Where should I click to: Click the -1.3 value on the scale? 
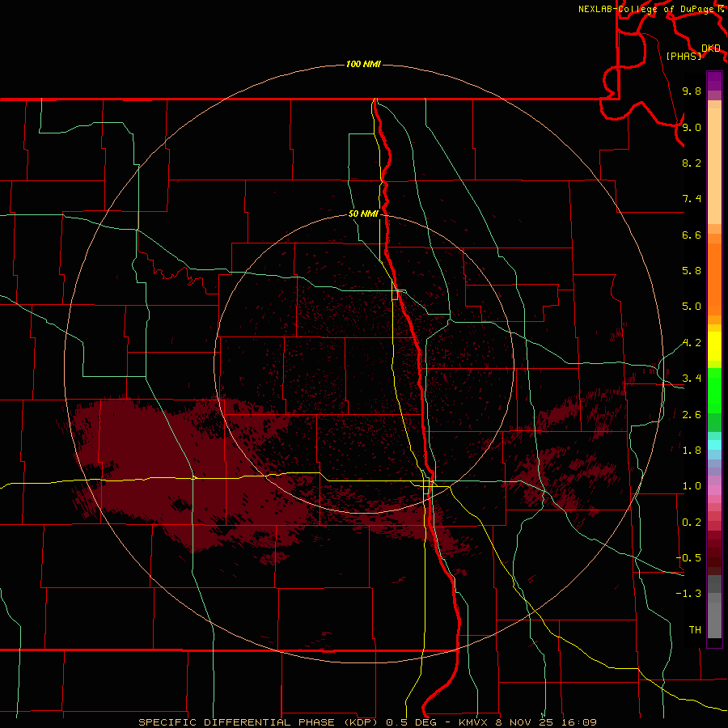[688, 594]
